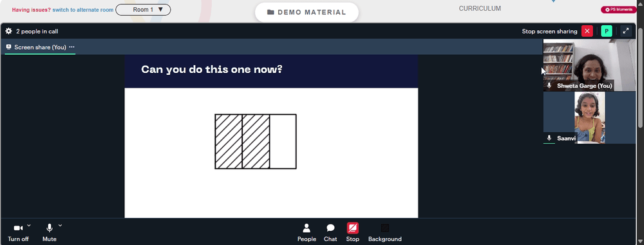644x245 pixels.
Task: Click the Stop sharing button in bottom bar
Action: [352, 233]
